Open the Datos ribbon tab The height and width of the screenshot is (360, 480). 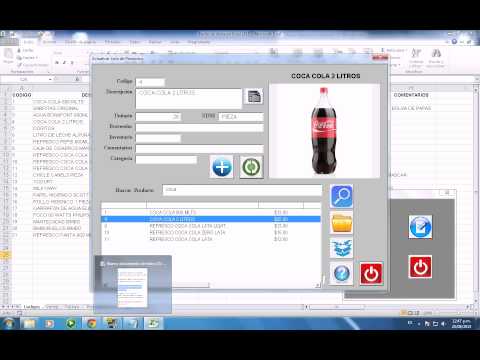(x=135, y=42)
